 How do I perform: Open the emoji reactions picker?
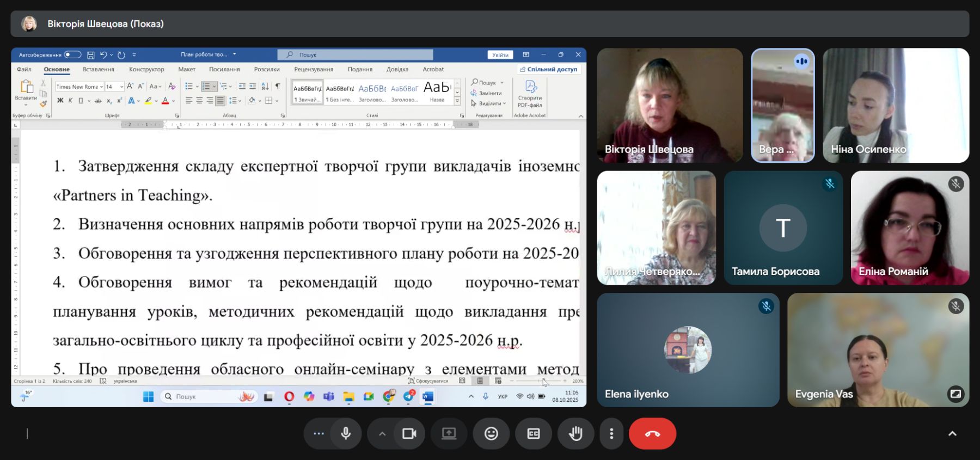(491, 433)
